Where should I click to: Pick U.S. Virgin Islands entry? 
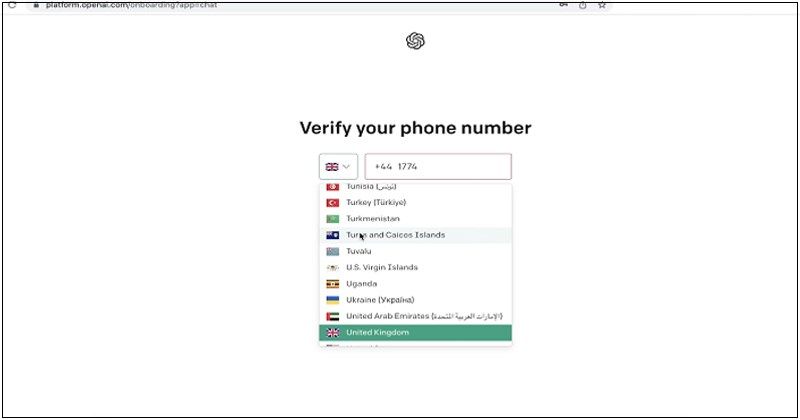(415, 267)
